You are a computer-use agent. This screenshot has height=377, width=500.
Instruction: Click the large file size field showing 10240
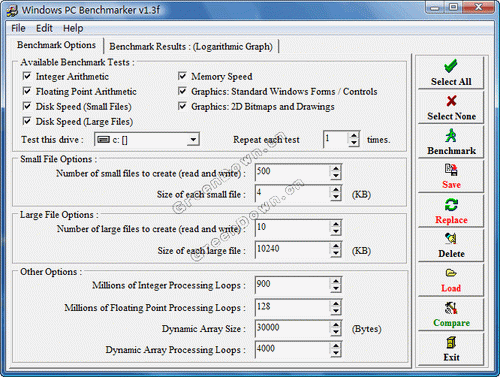pyautogui.click(x=293, y=250)
